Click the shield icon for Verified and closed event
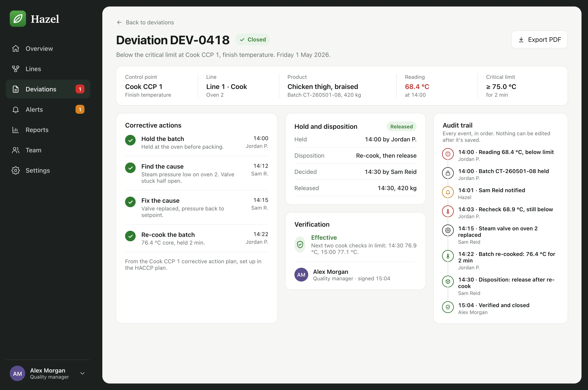588x390 pixels. pos(448,307)
